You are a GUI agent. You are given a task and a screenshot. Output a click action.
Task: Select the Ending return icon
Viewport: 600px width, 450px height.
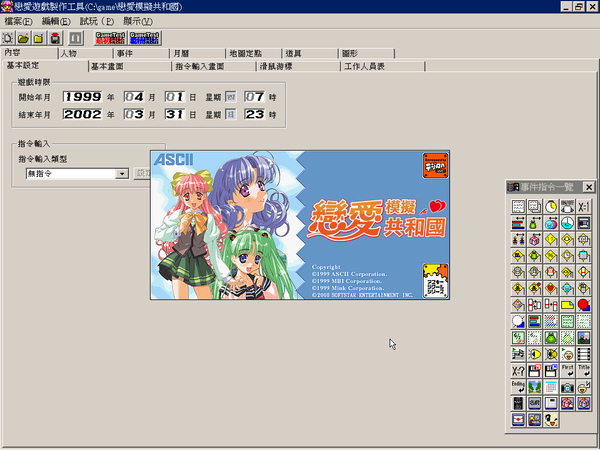click(518, 387)
